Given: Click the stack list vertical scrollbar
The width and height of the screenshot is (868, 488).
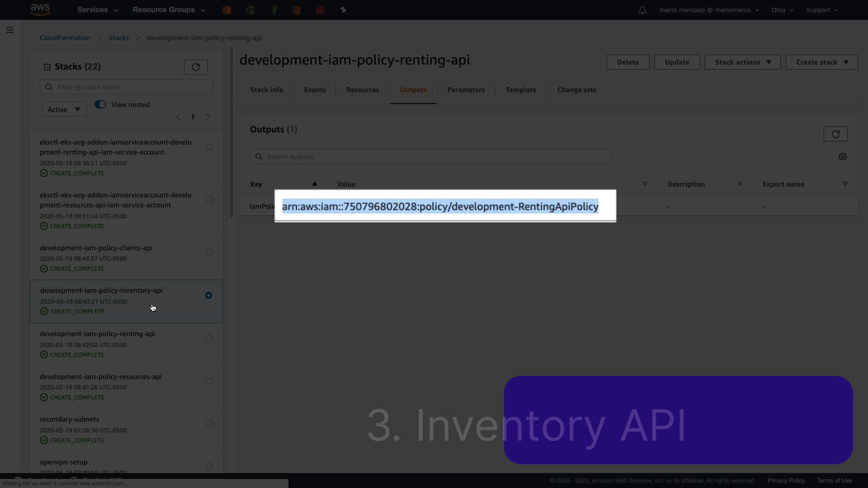Looking at the screenshot, I should [x=231, y=131].
